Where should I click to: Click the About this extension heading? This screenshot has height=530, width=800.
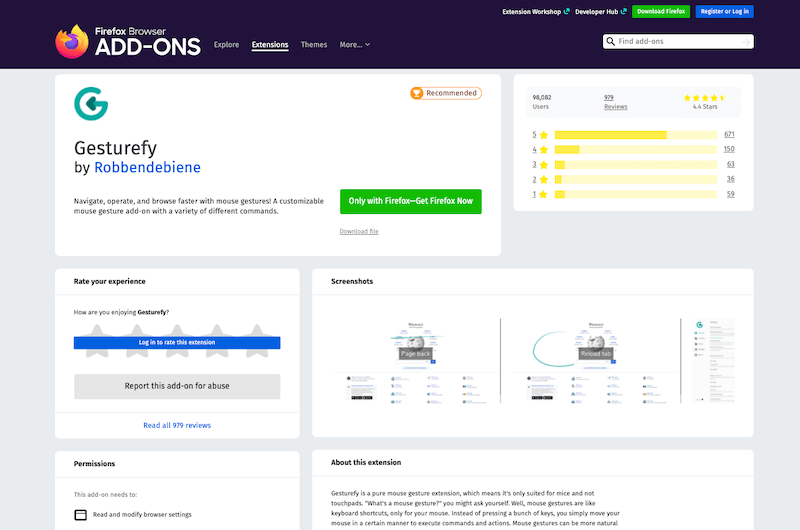point(366,463)
